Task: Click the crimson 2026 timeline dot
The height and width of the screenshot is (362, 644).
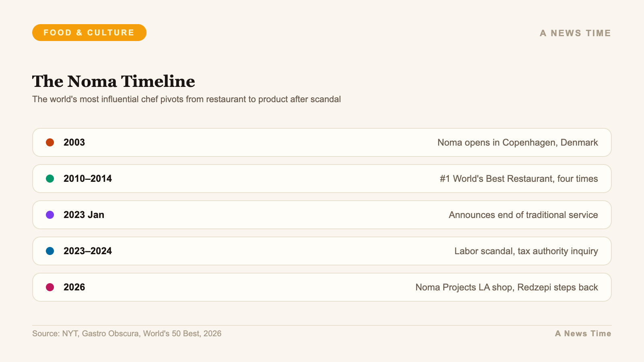Action: tap(50, 287)
